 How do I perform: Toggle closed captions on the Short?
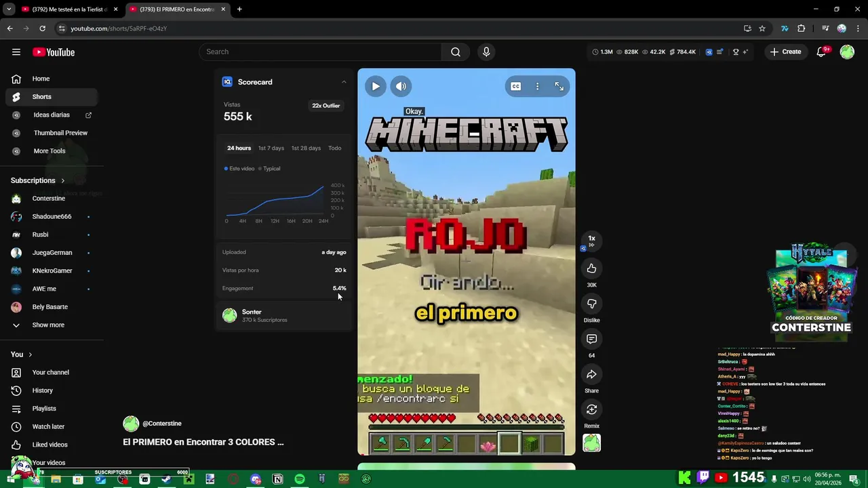pos(516,86)
